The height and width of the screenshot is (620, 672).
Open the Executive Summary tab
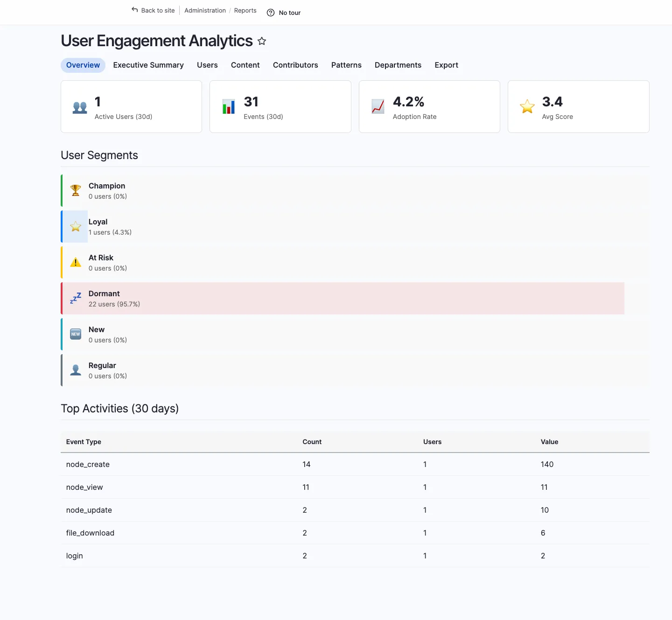148,65
